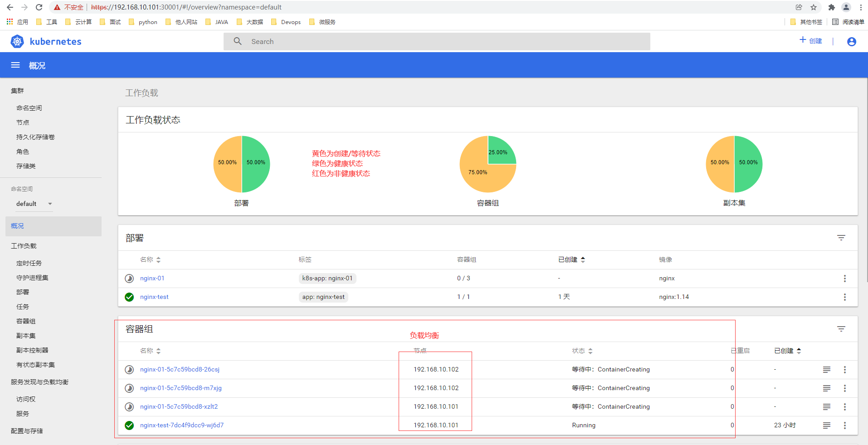Open the nginx-01 deployment link
This screenshot has width=868, height=445.
click(x=152, y=278)
